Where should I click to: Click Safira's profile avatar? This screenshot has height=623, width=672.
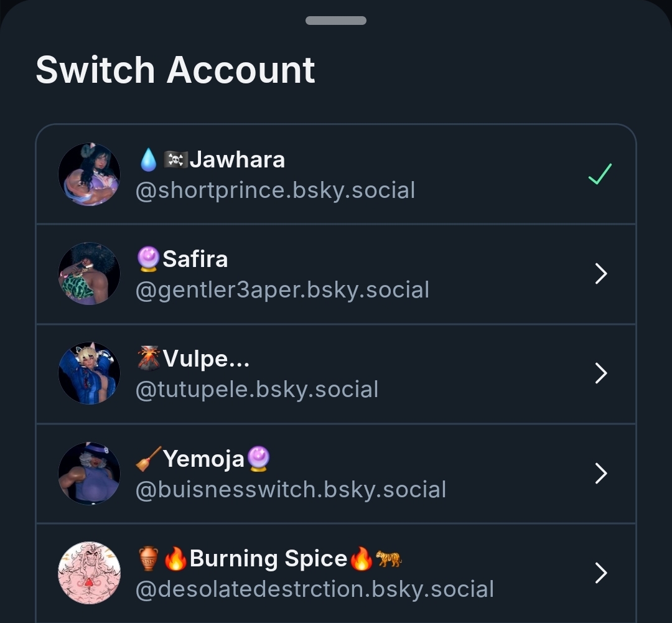89,274
